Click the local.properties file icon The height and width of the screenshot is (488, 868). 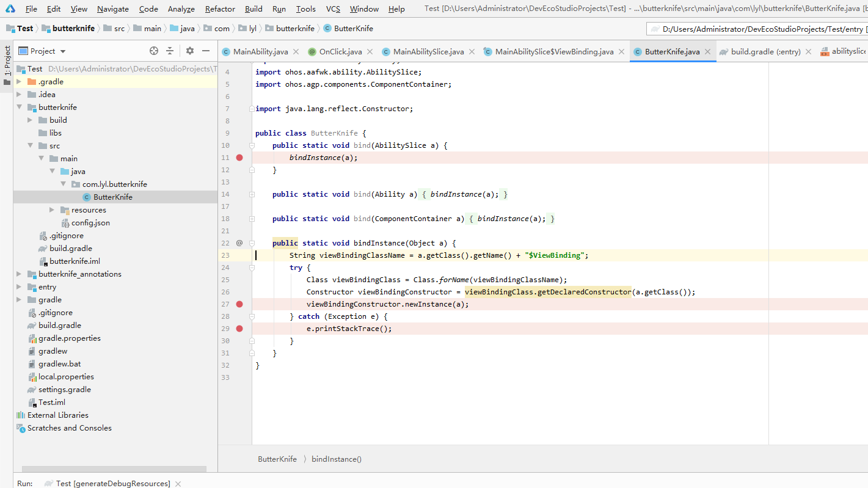coord(32,377)
